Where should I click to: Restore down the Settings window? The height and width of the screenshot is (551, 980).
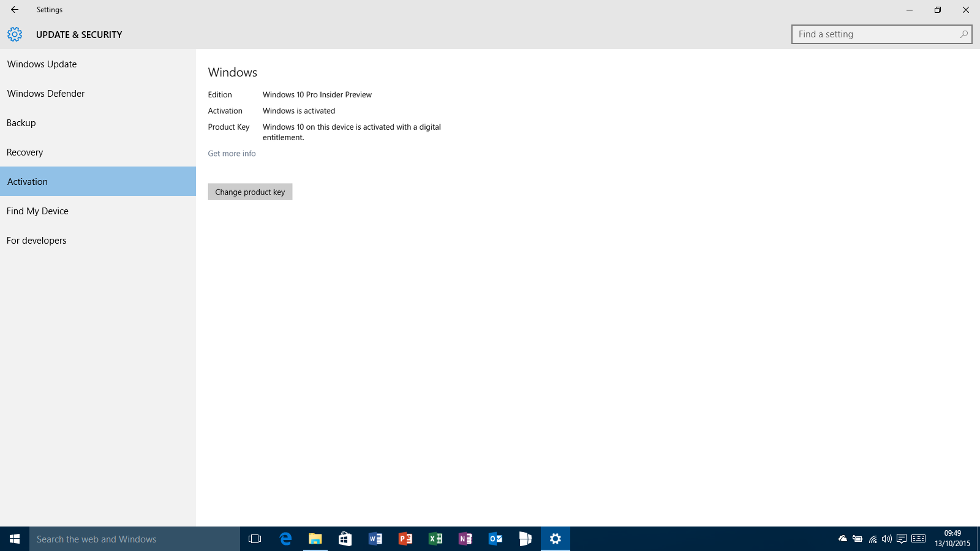938,10
